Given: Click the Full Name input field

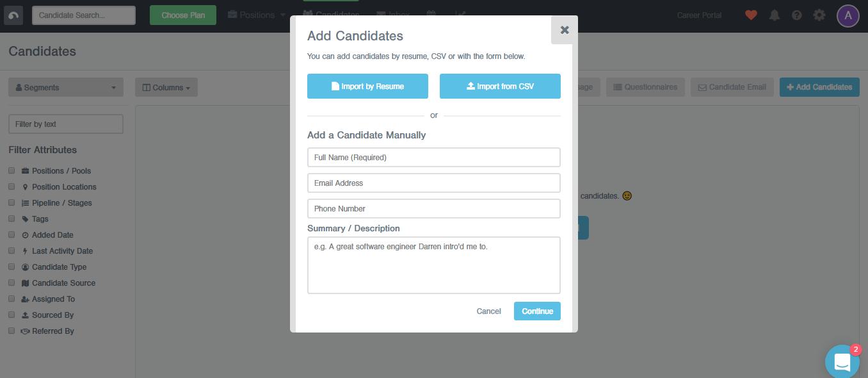Looking at the screenshot, I should 433,157.
